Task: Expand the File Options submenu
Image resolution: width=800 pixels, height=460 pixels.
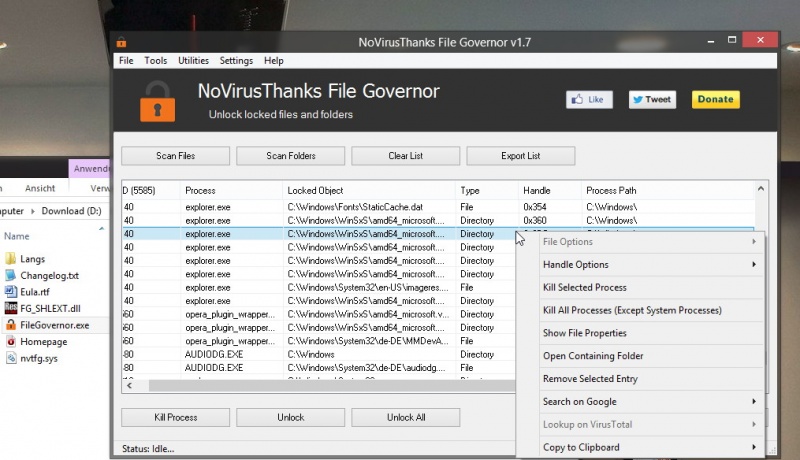Action: 651,242
